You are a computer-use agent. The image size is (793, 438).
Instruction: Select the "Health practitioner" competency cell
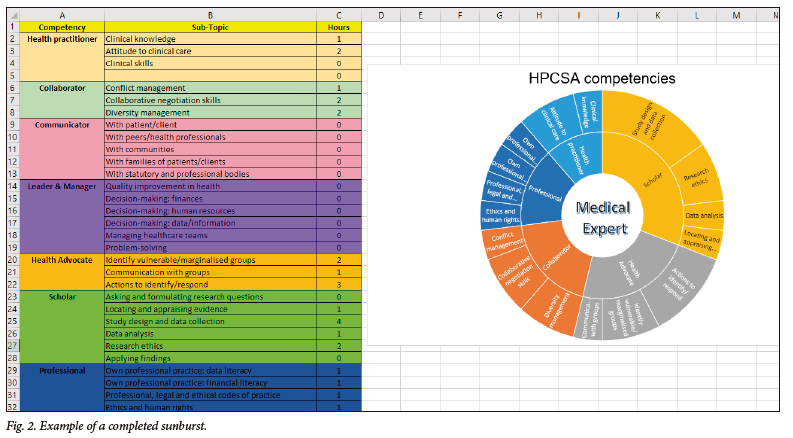[61, 39]
